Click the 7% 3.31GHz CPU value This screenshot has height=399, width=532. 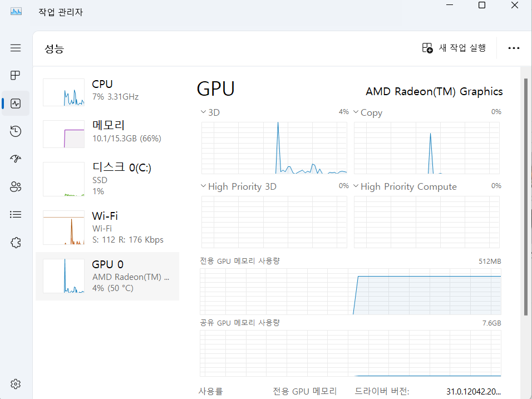[x=115, y=97]
